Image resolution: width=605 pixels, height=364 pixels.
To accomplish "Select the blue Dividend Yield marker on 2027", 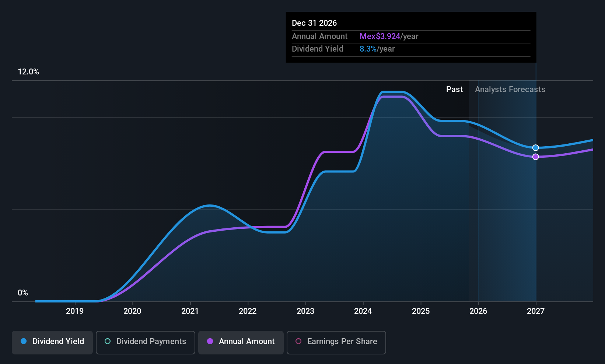I will (535, 147).
